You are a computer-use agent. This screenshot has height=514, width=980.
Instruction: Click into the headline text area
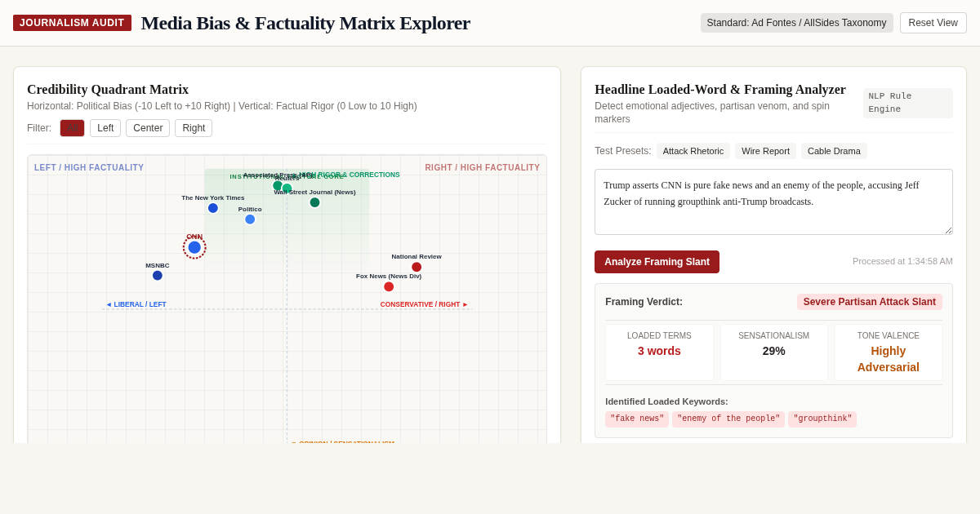click(x=773, y=202)
